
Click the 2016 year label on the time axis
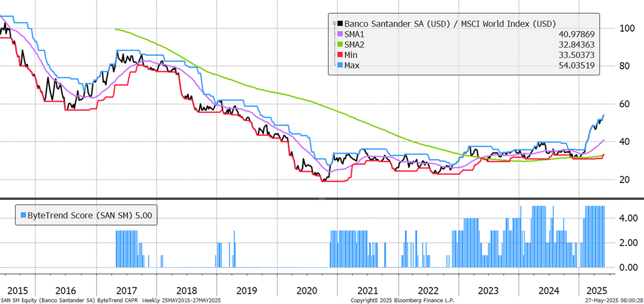(65, 291)
